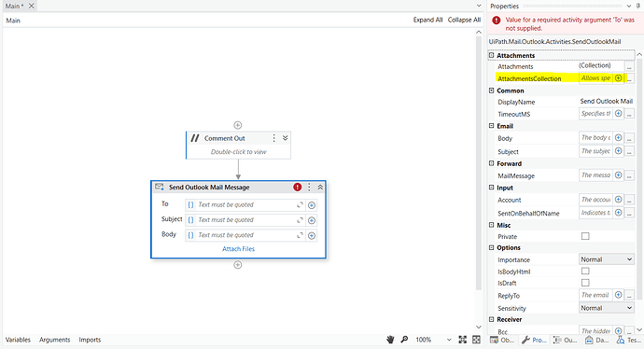Click the plus button beside the Body field
Image resolution: width=644 pixels, height=349 pixels.
(312, 236)
